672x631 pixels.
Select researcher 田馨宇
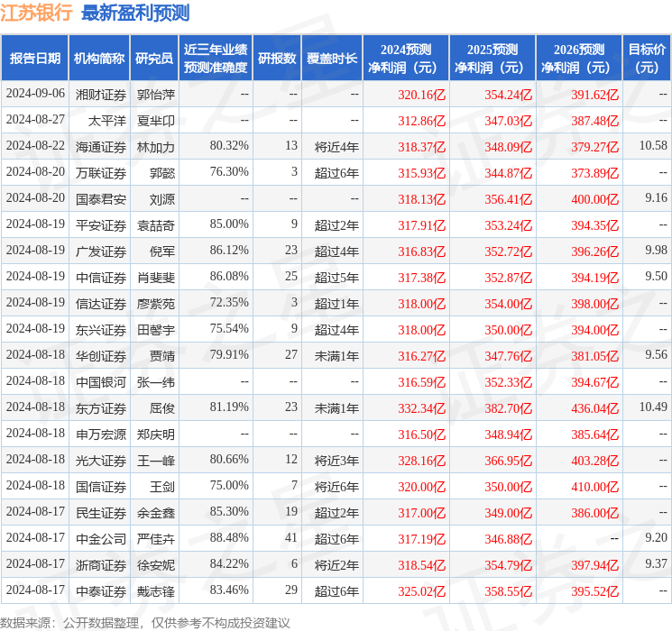click(x=156, y=330)
